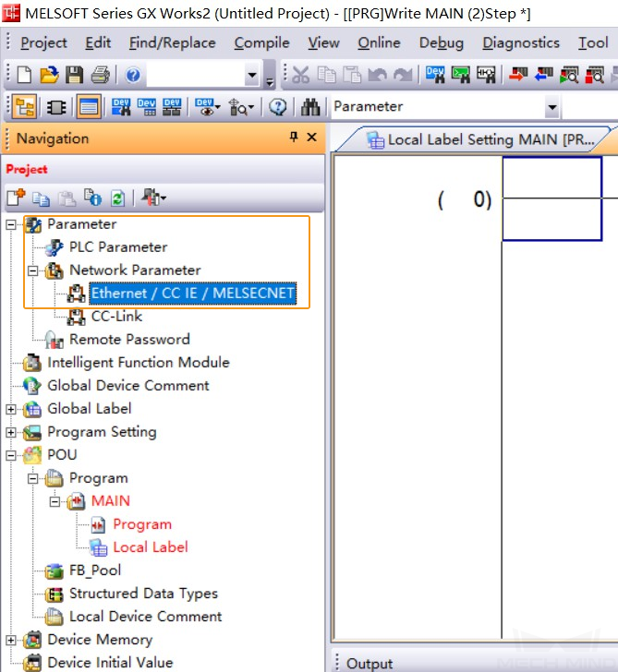Select Local Label under MAIN

[x=150, y=547]
